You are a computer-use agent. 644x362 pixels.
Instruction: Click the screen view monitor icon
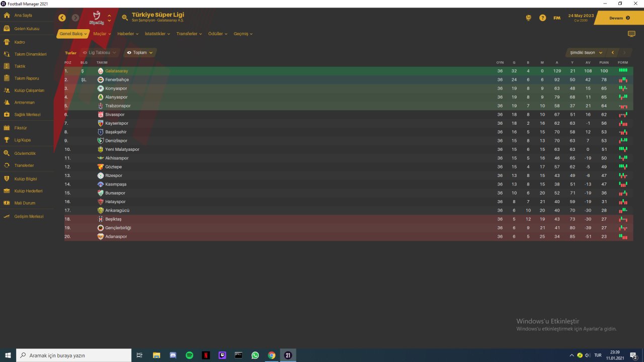(x=631, y=34)
